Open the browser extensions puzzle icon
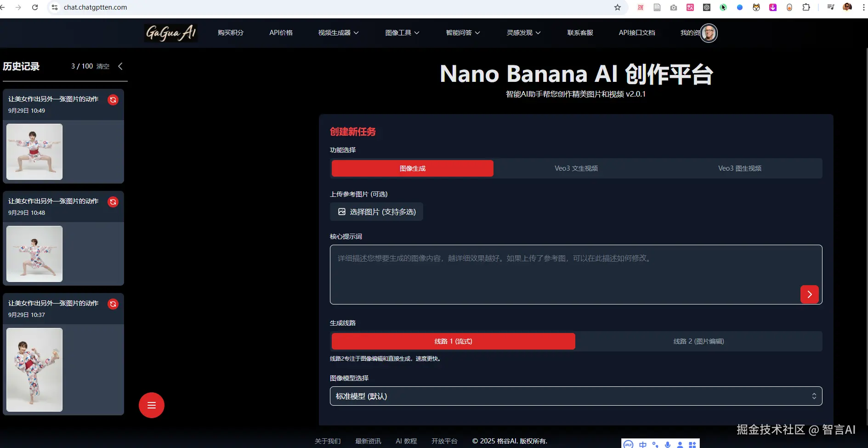Screen dimensions: 868x448 (x=806, y=7)
